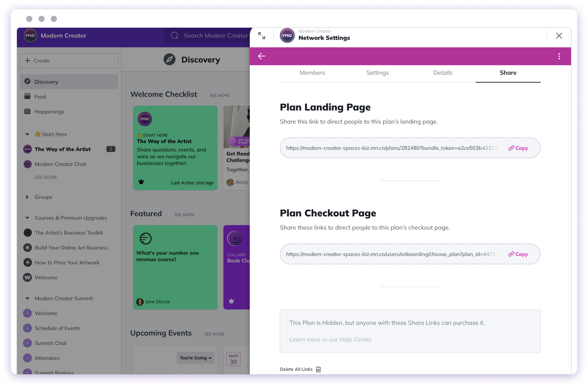Click SEE MORE next to Welcome Checklist

(x=220, y=95)
